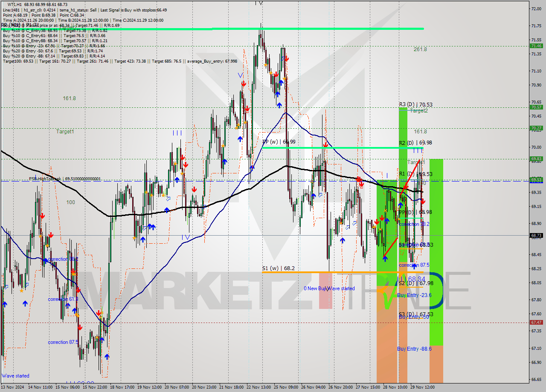
Task: Click the 'correction 61.8' label on the left
Action: tap(63, 299)
